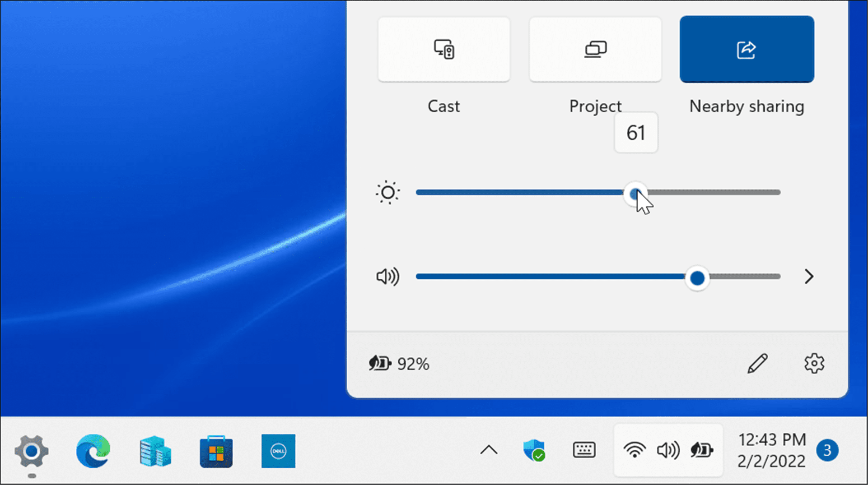The height and width of the screenshot is (485, 868).
Task: Expand the tray battery indicator
Action: point(700,450)
